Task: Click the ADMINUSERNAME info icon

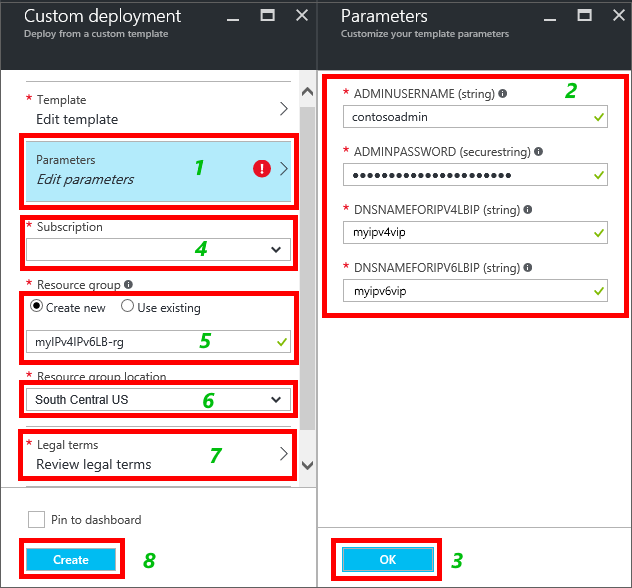Action: click(x=502, y=93)
